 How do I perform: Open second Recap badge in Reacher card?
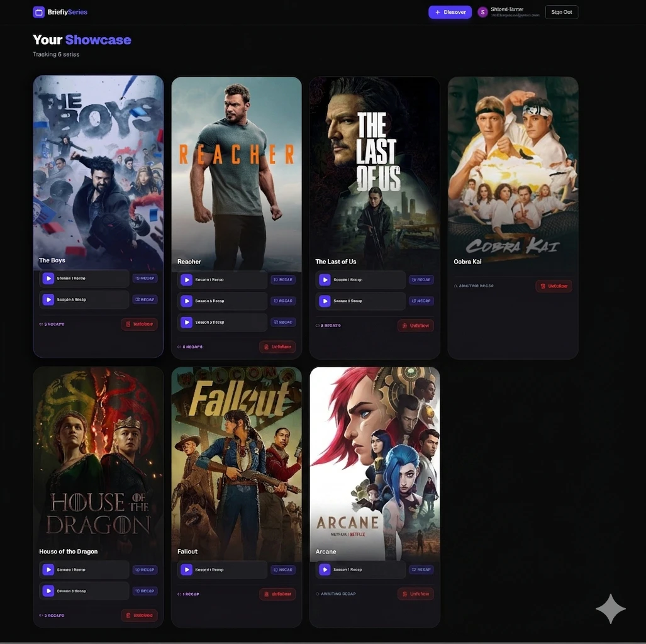[283, 301]
